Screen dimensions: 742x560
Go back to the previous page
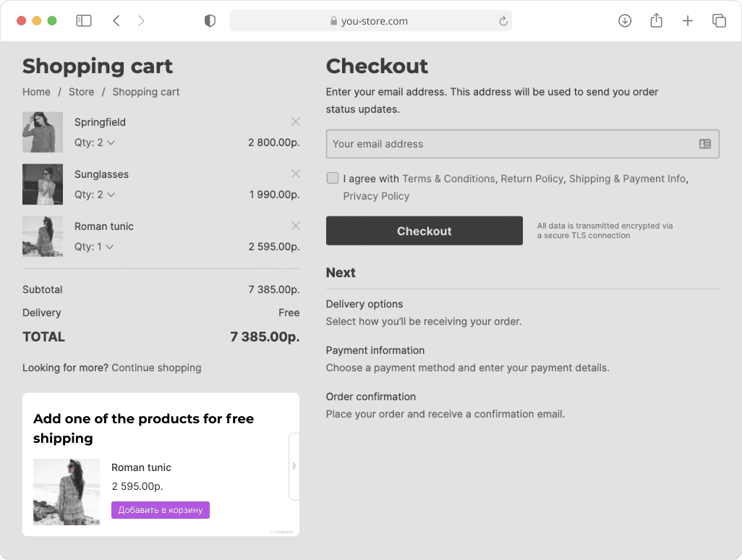(116, 21)
